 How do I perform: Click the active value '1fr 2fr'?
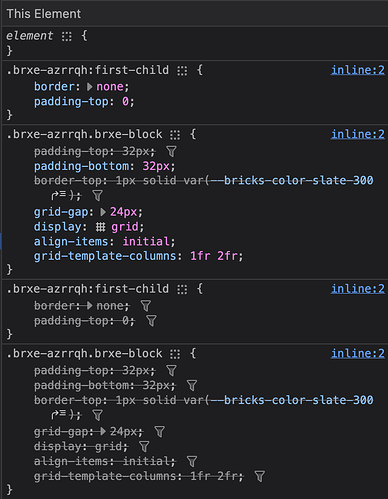pyautogui.click(x=214, y=256)
